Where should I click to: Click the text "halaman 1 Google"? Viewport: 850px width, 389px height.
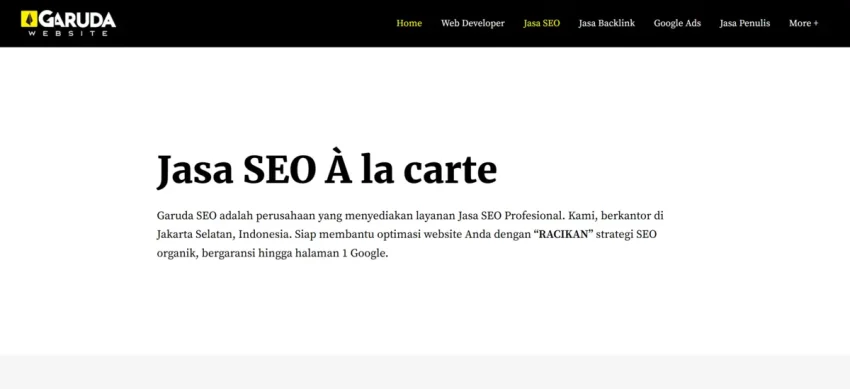[x=341, y=254]
